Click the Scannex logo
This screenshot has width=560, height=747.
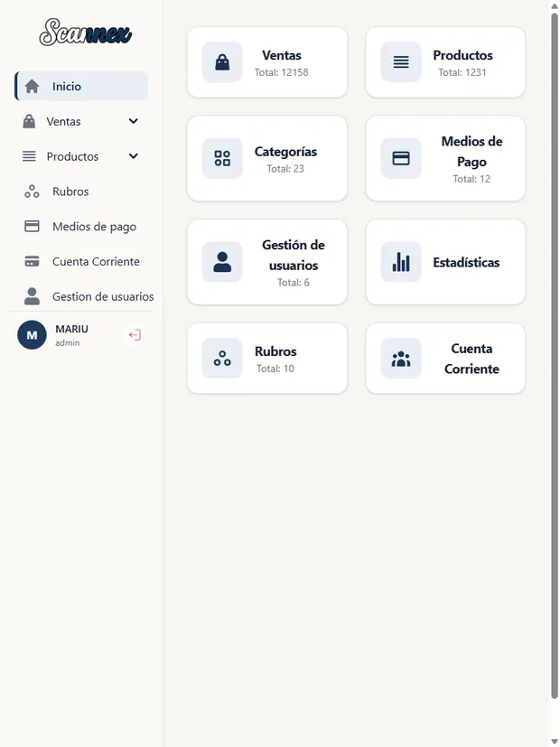[85, 33]
